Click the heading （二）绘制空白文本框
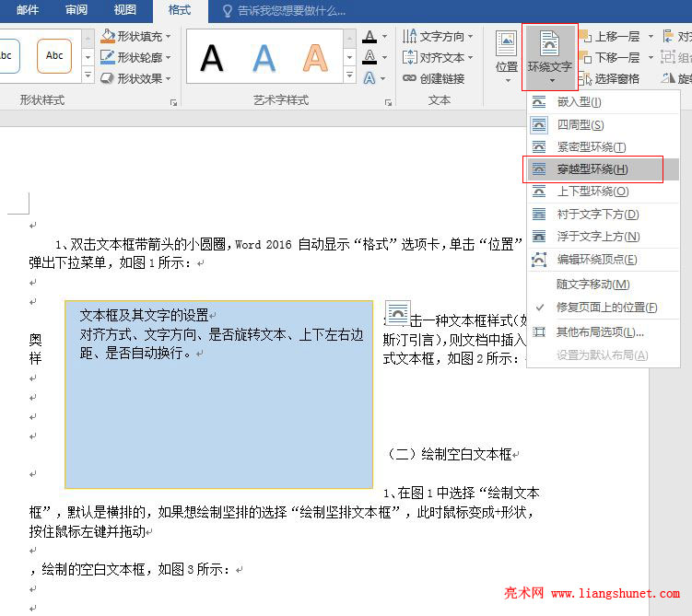 click(449, 454)
